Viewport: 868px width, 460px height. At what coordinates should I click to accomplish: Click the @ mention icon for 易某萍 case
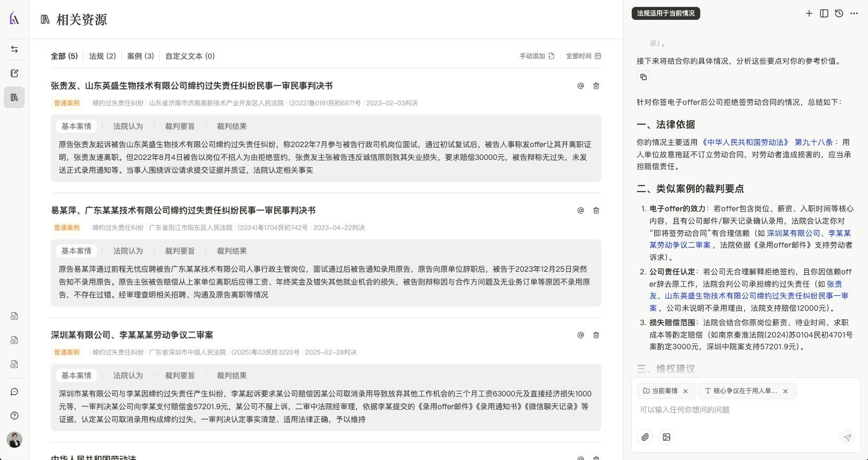click(580, 211)
